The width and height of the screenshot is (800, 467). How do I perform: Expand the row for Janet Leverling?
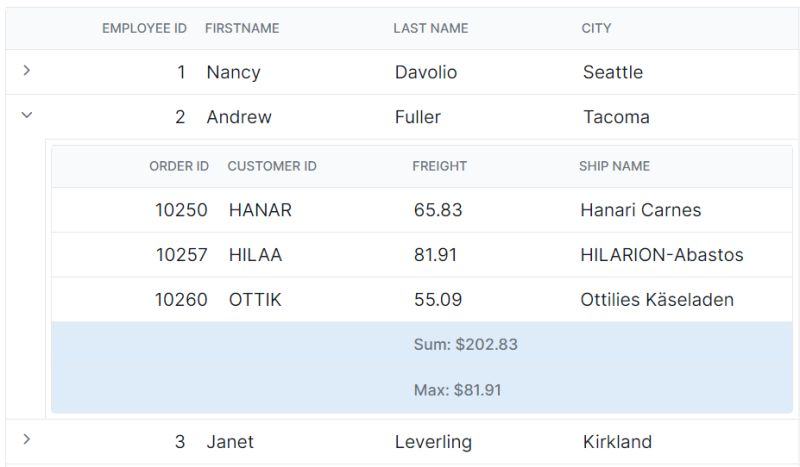27,440
